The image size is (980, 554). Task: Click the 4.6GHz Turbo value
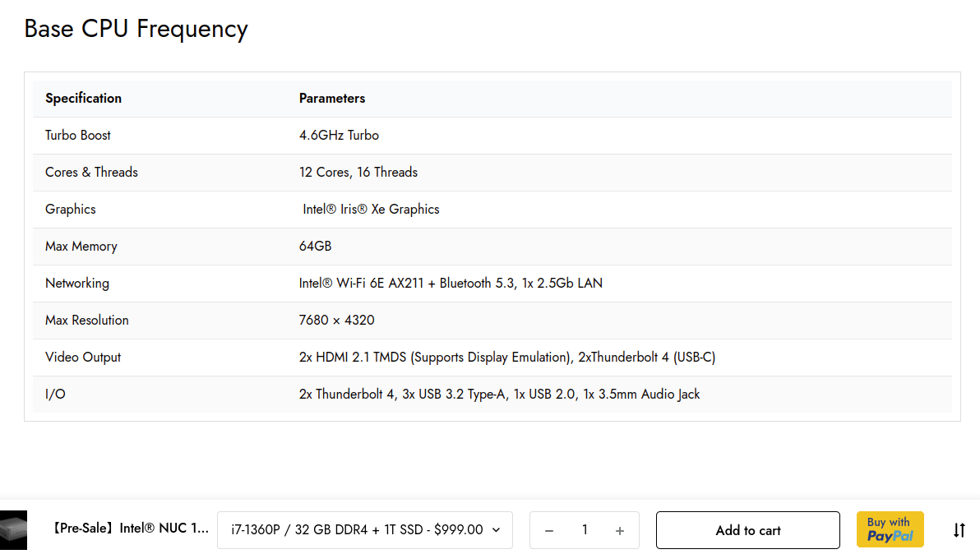click(339, 135)
